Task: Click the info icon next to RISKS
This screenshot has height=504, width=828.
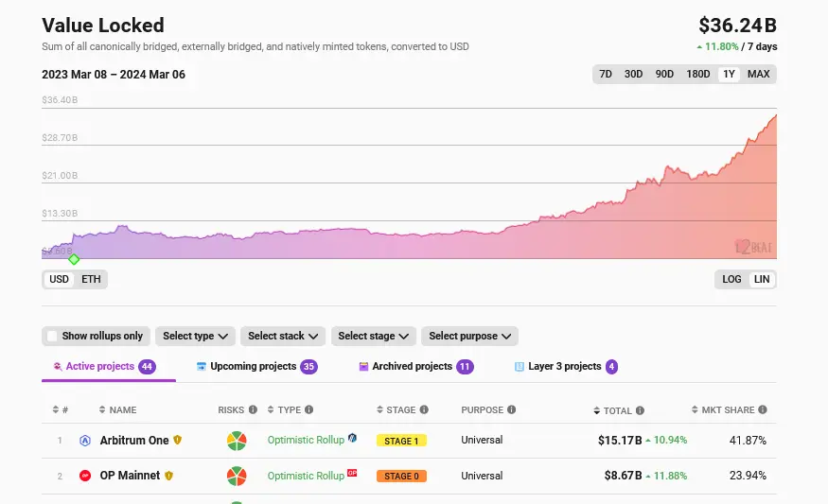Action: pos(253,410)
